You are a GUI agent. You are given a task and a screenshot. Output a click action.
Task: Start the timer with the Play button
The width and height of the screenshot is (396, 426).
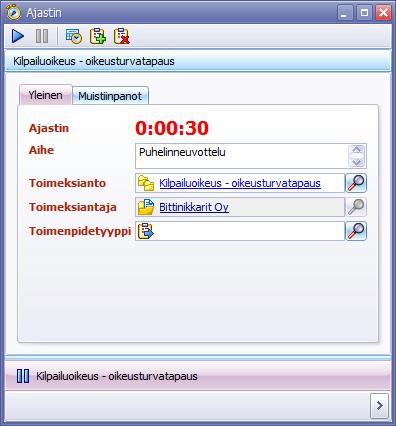pyautogui.click(x=18, y=36)
